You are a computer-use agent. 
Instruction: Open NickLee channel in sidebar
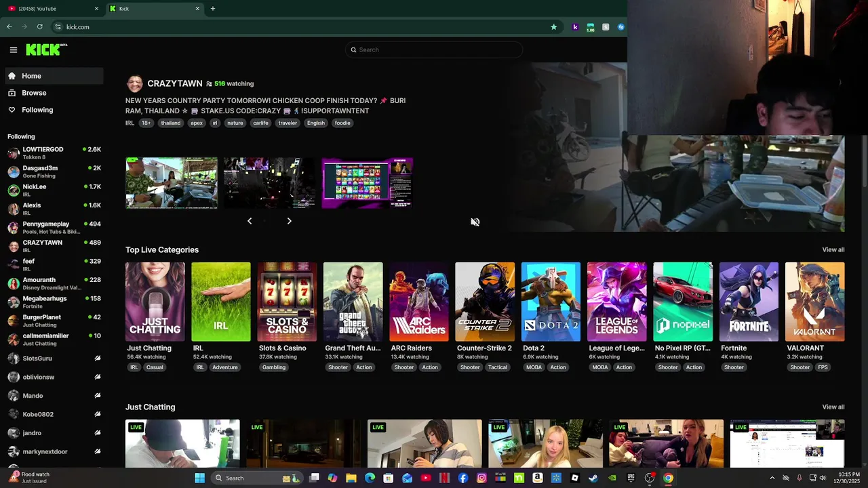[54, 190]
